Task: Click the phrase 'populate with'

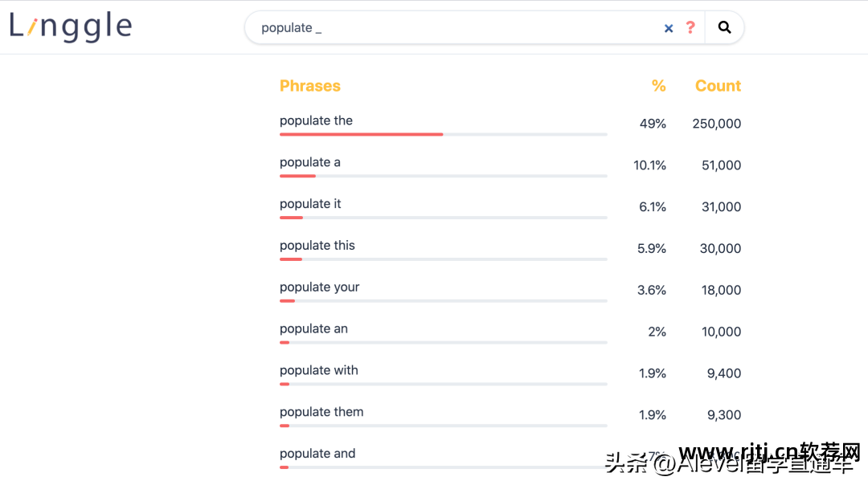Action: 318,371
